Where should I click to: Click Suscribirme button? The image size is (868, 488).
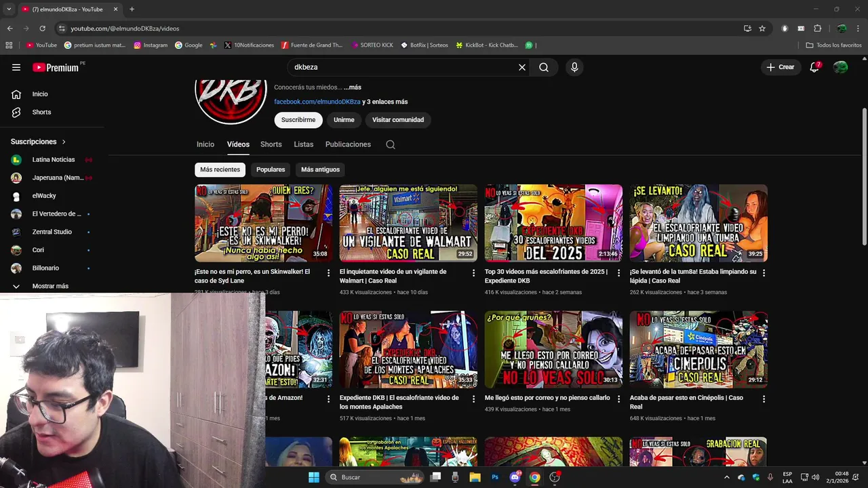pos(298,120)
